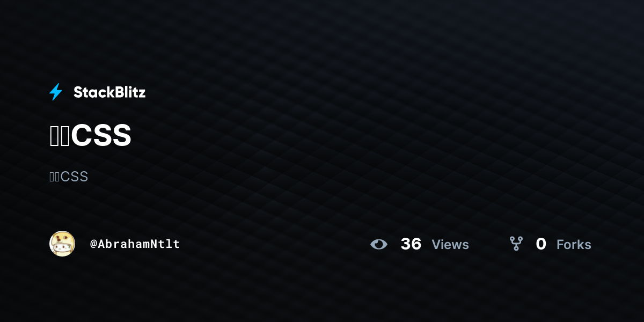Select the 36 views number

(411, 244)
